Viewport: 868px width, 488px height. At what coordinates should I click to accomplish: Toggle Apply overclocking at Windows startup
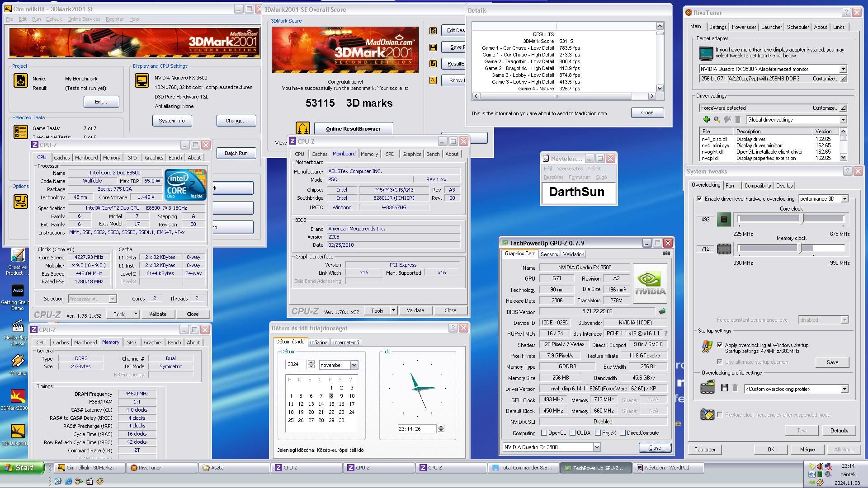(720, 345)
